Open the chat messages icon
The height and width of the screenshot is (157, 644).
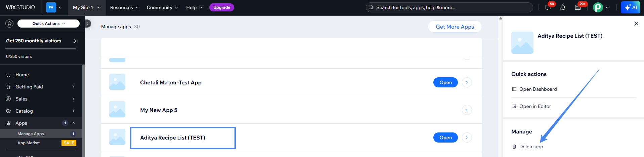pyautogui.click(x=548, y=7)
